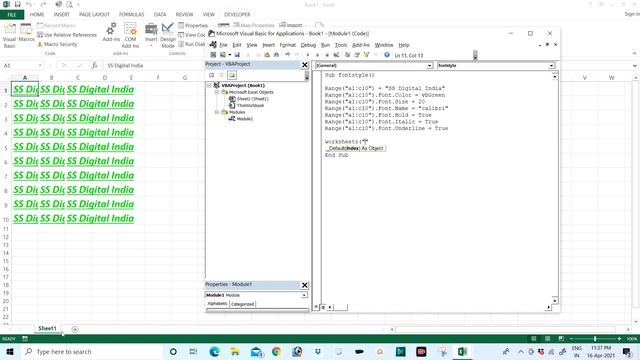This screenshot has height=360, width=640.
Task: Switch to the HOME ribbon tab
Action: point(37,15)
